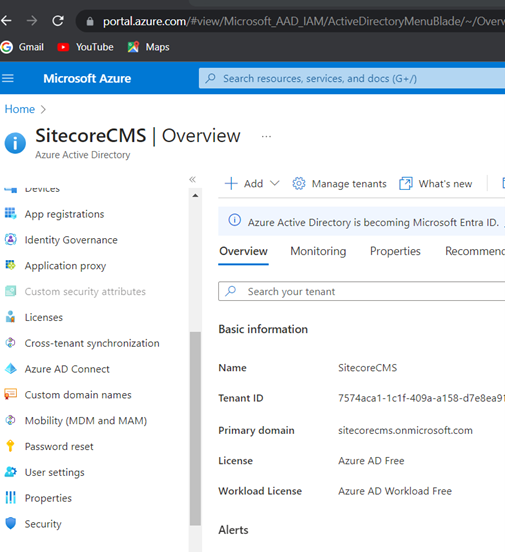Click the Application proxy icon
This screenshot has width=505, height=552.
[11, 265]
